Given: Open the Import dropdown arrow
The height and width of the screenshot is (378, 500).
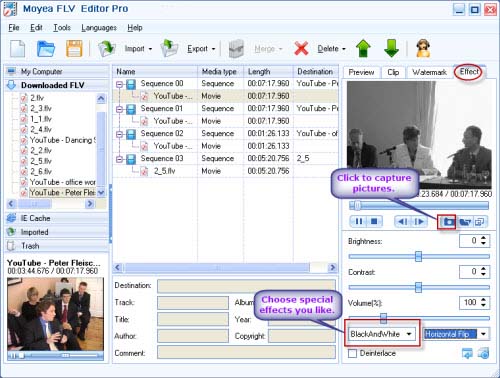Looking at the screenshot, I should click(x=150, y=49).
